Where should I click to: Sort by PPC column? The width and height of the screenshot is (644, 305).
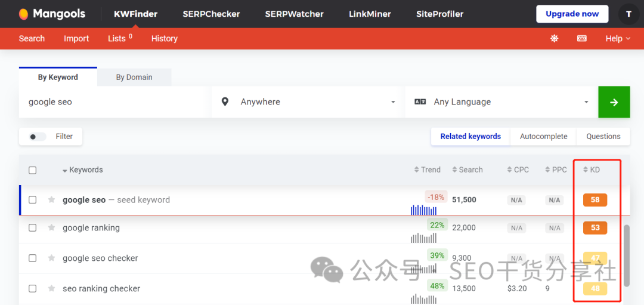[556, 170]
